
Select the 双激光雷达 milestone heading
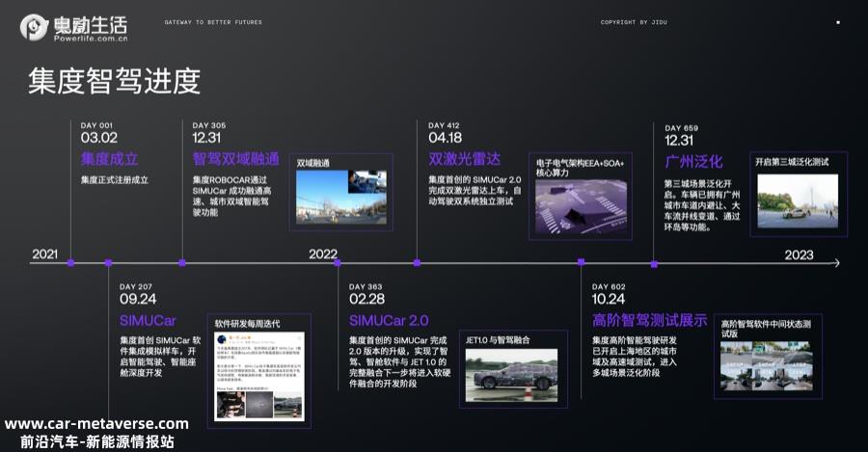464,159
